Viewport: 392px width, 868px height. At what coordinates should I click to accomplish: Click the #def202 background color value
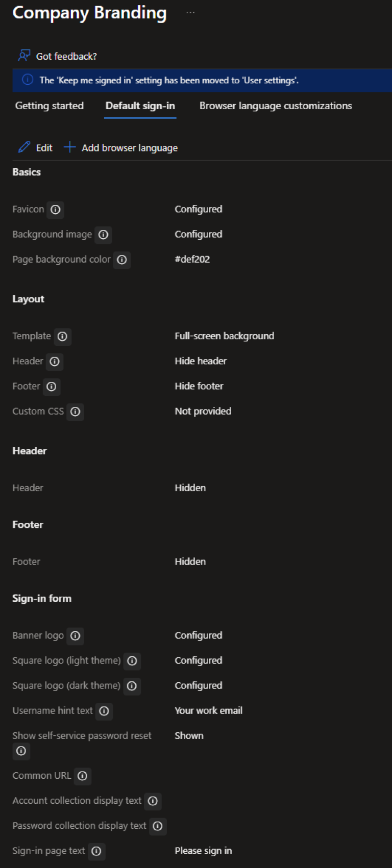[192, 259]
